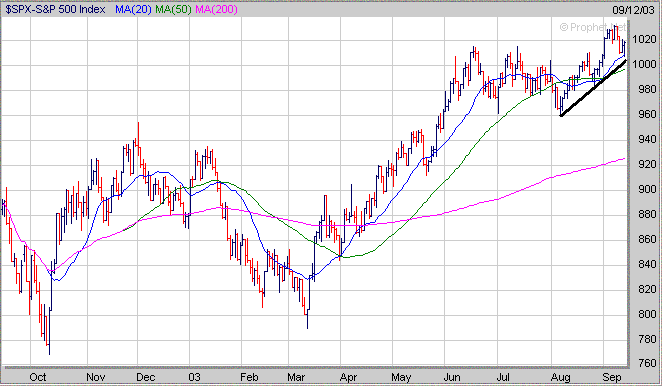Click the Apr month label
Image resolution: width=662 pixels, height=386 pixels.
coord(348,377)
